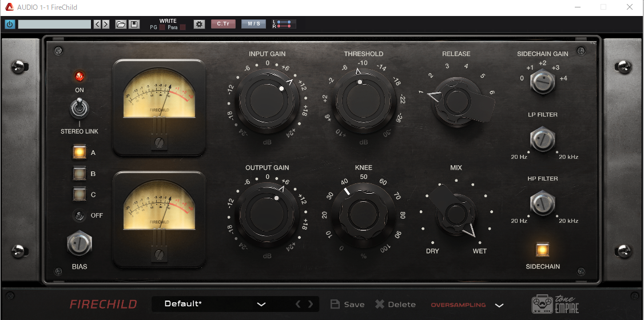Click the save preset floppy disk icon

pyautogui.click(x=134, y=24)
